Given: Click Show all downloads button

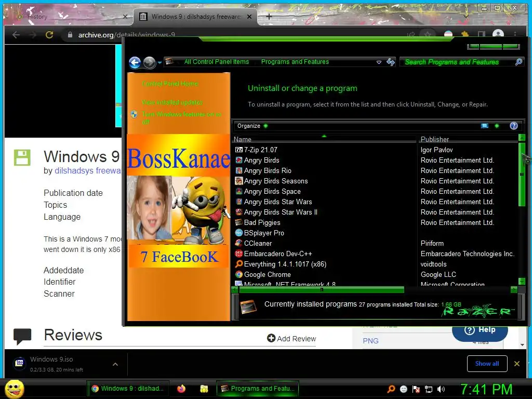Looking at the screenshot, I should (x=487, y=364).
